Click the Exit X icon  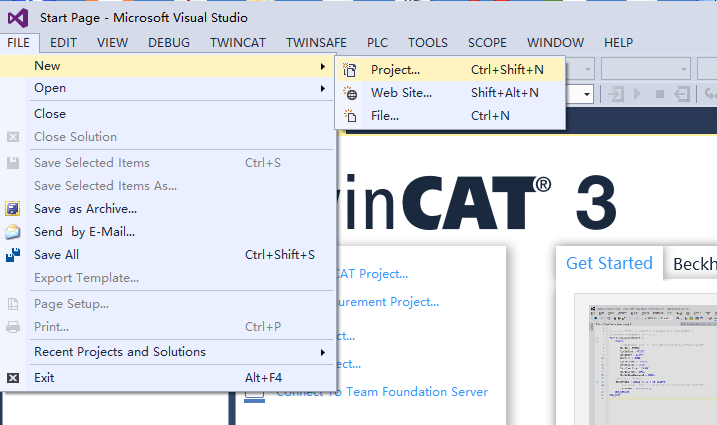pos(13,378)
